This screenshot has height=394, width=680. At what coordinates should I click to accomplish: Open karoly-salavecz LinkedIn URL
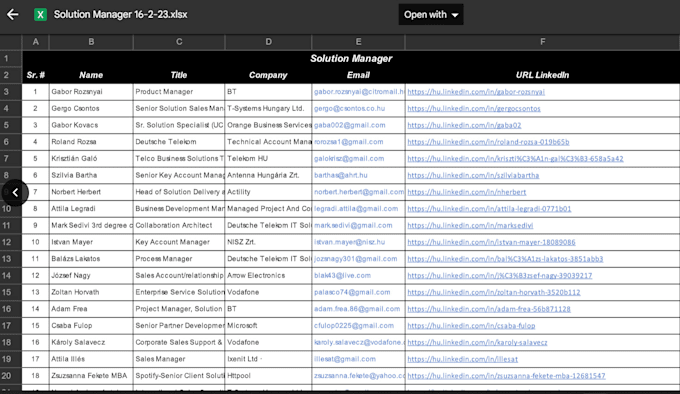[477, 342]
